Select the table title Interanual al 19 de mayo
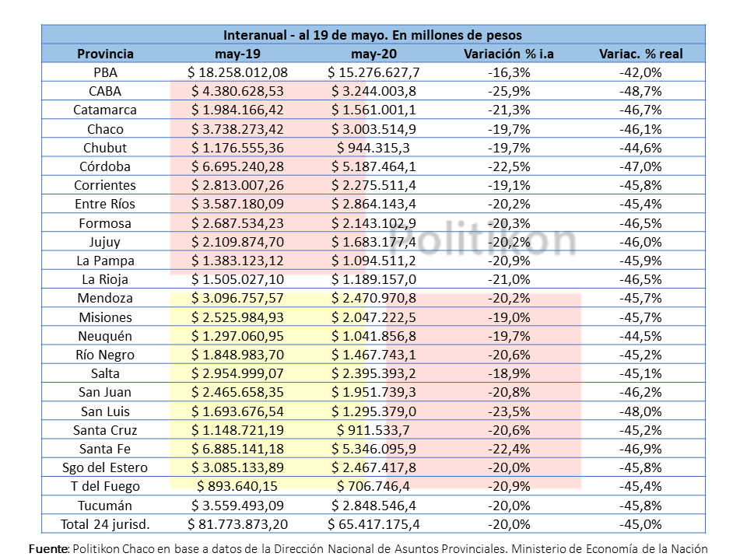747x560 pixels. 373,35
